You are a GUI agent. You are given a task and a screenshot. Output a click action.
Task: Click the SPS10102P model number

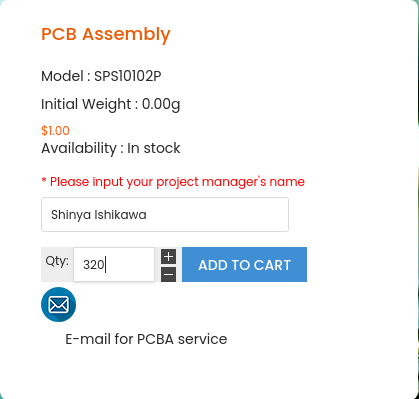(x=128, y=76)
